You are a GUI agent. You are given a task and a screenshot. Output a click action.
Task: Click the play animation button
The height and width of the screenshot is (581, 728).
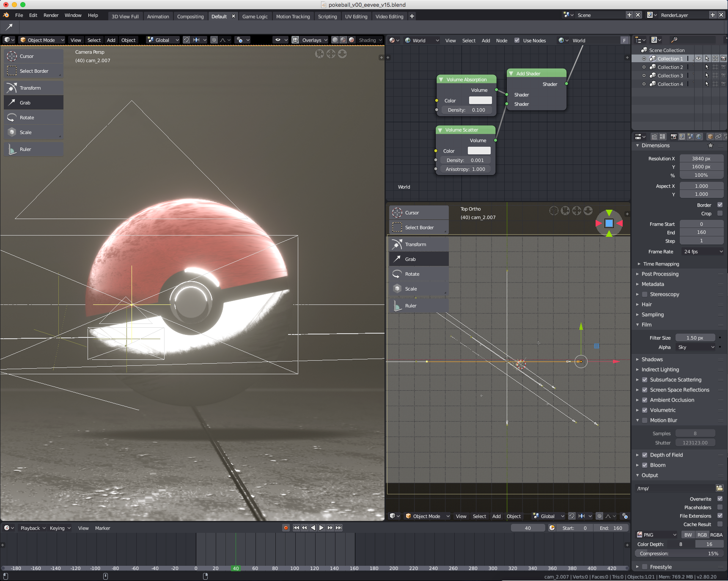(x=321, y=528)
